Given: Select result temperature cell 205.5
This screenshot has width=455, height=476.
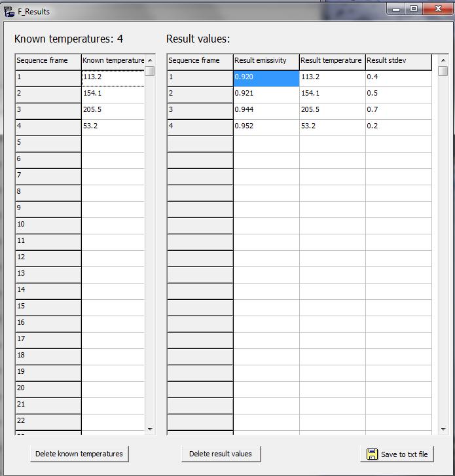Looking at the screenshot, I should click(333, 111).
